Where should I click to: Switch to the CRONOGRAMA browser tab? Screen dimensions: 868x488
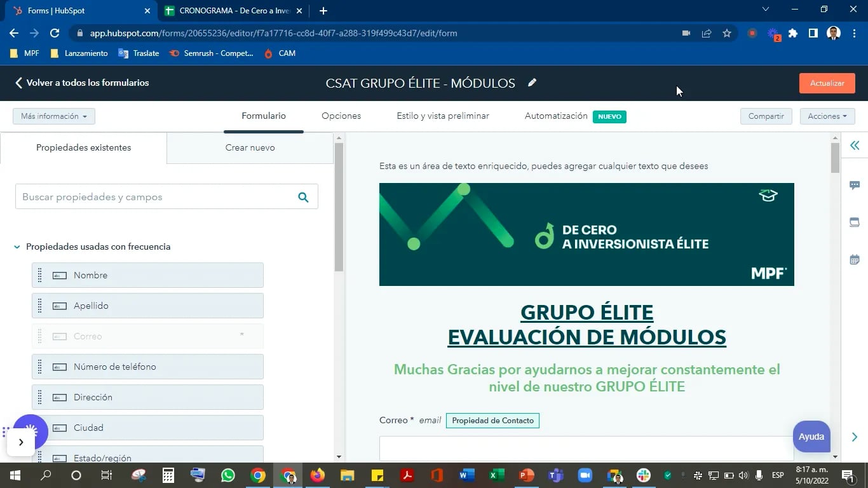tap(234, 11)
